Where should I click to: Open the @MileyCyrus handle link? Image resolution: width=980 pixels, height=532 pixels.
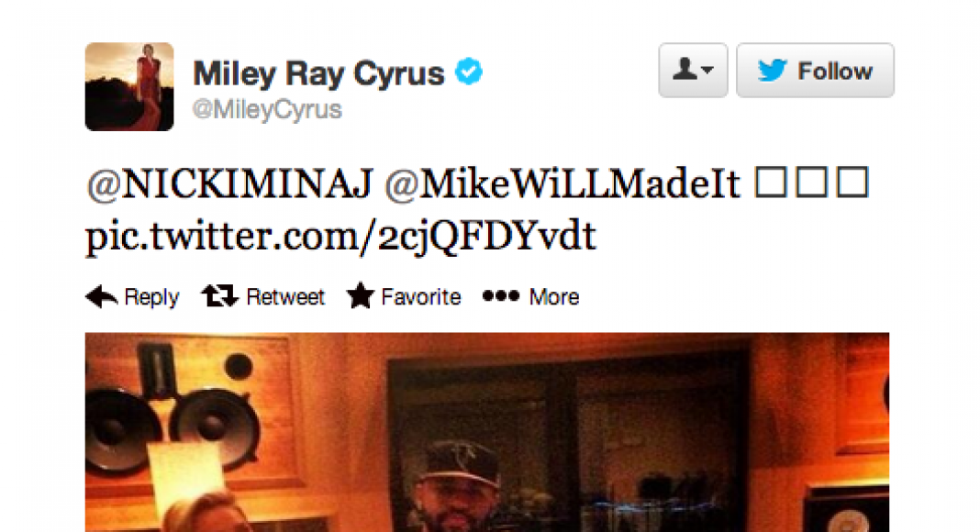point(267,109)
